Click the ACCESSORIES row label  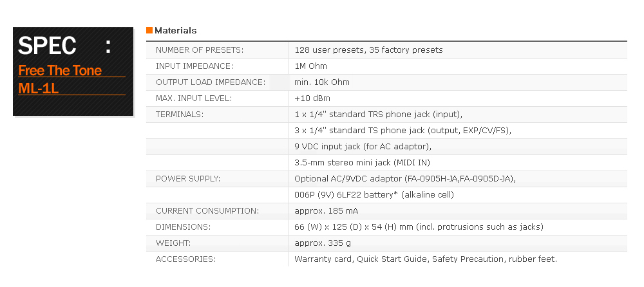[x=185, y=259]
